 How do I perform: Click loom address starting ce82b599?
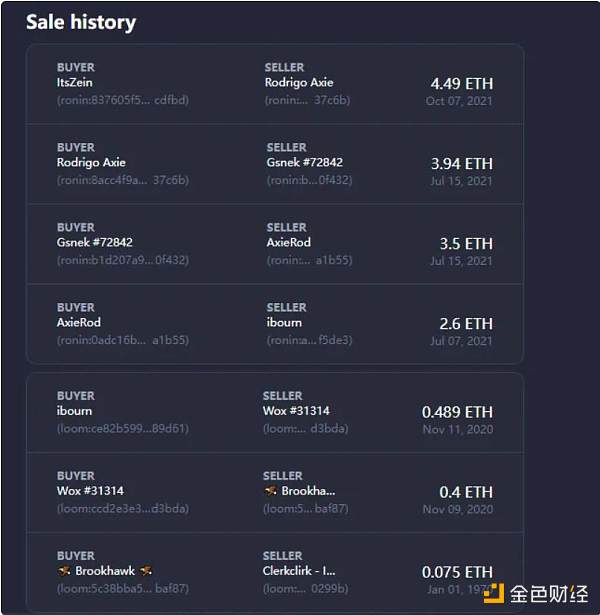tap(122, 428)
